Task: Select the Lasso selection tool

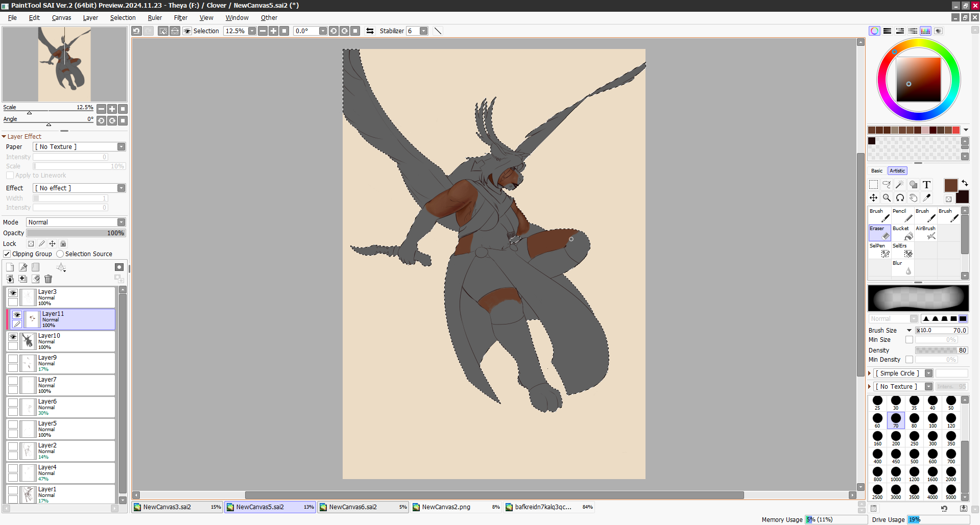Action: tap(887, 185)
